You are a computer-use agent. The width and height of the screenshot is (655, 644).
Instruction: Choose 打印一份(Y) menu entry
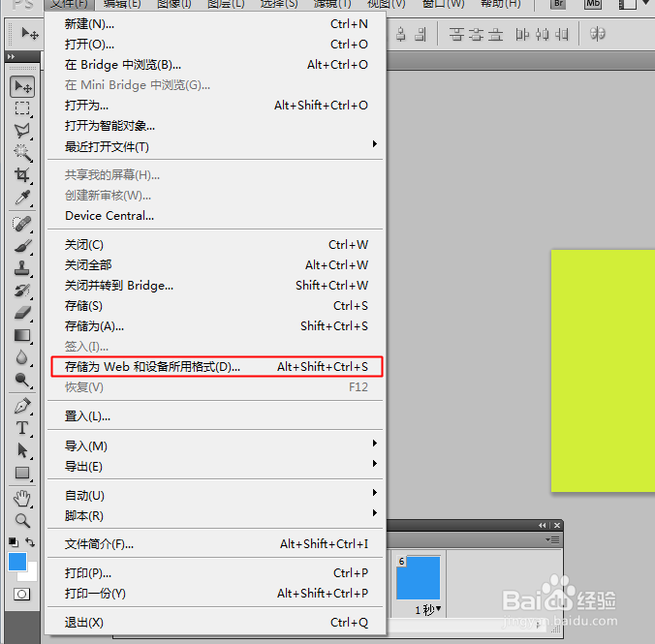[215, 593]
